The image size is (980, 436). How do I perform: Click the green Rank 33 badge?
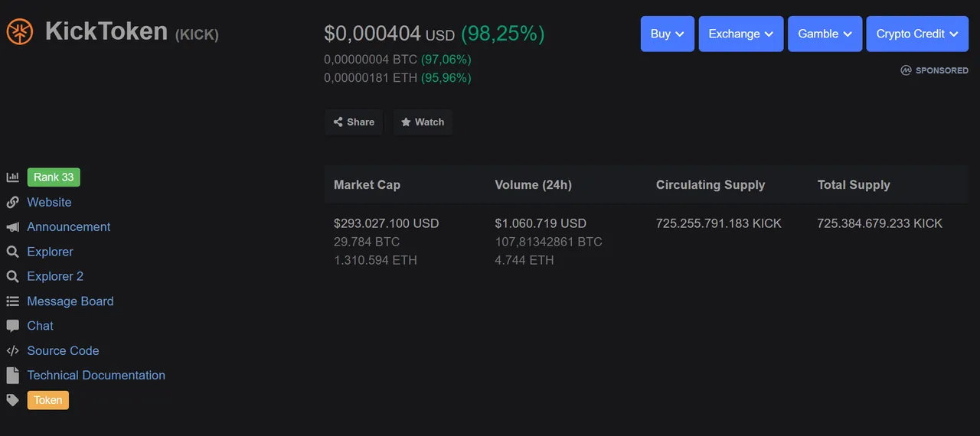coord(54,177)
